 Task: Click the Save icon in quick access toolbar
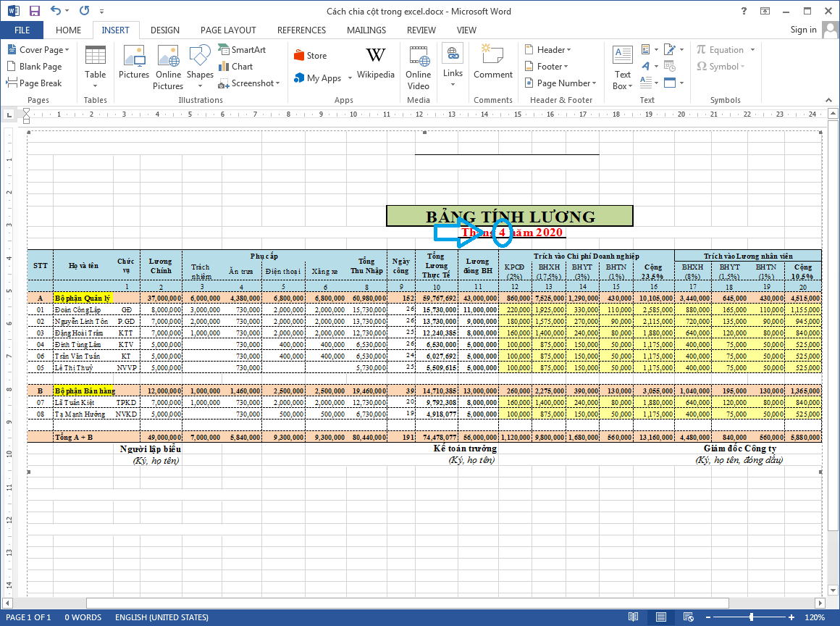34,11
